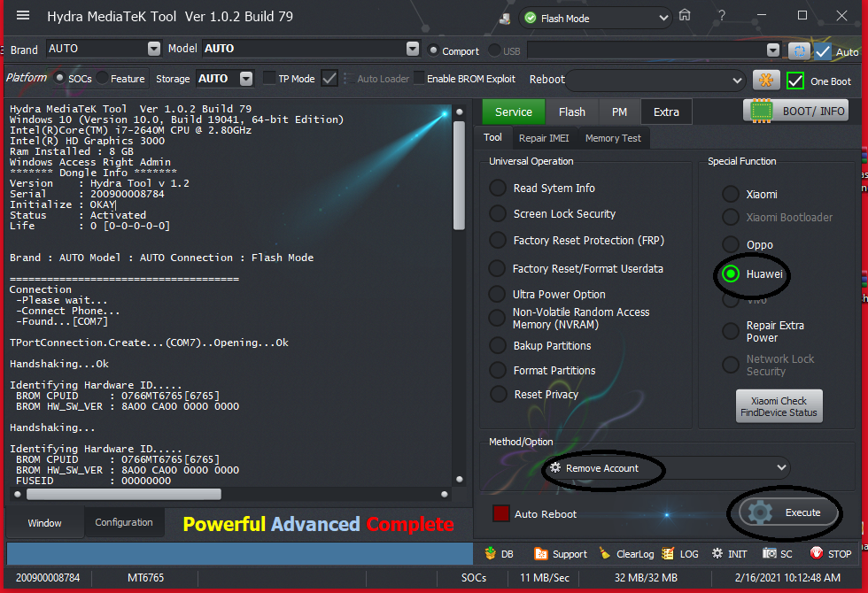Toggle the Auto Reboot checkbox

click(501, 513)
